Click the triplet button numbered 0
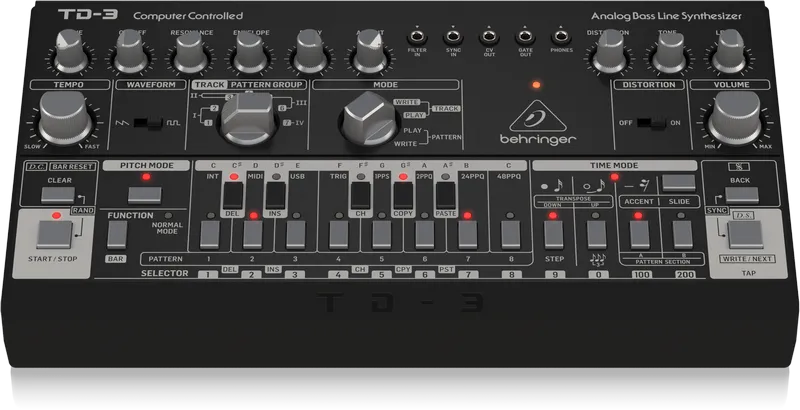This screenshot has width=800, height=410. (596, 235)
